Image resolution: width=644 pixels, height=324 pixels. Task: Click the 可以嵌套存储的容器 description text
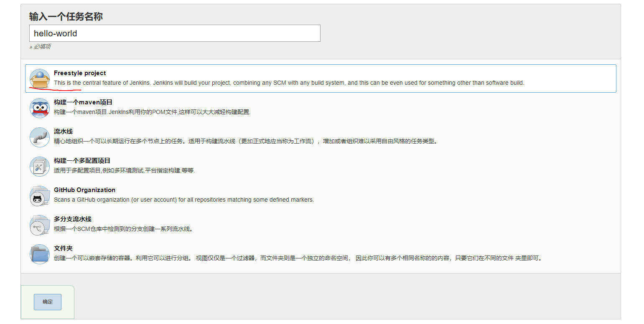(x=298, y=258)
